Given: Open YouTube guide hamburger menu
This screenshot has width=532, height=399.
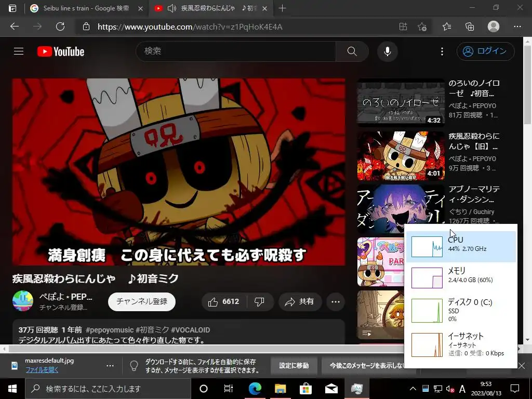Looking at the screenshot, I should pos(19,51).
